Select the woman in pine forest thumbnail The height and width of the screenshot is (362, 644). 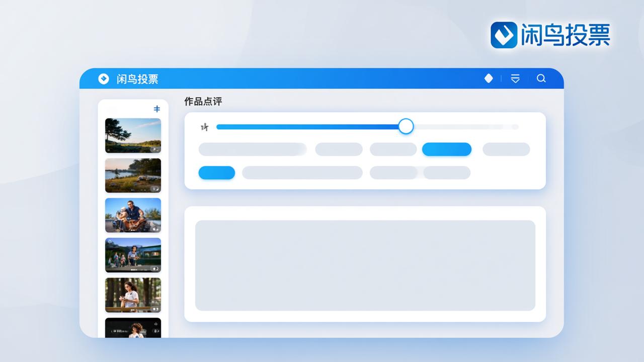(133, 295)
